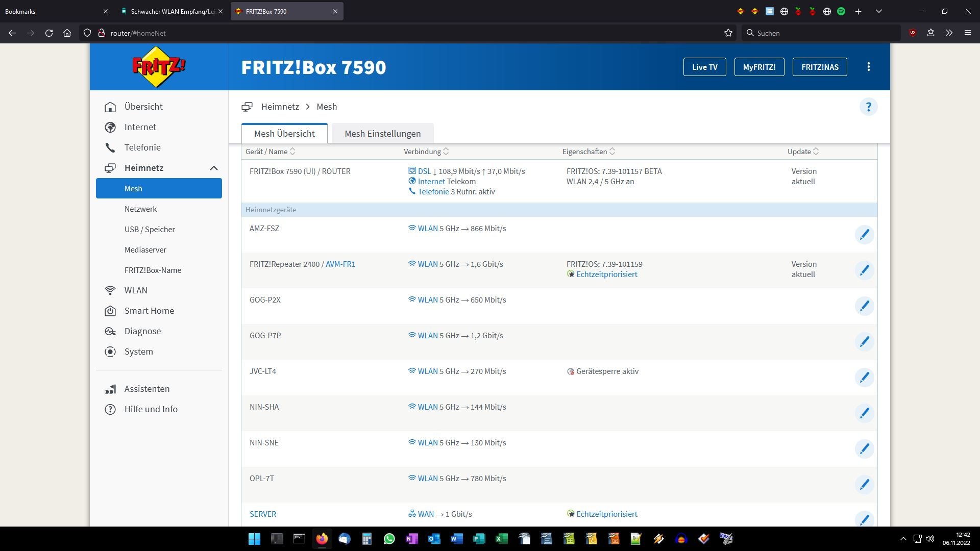The height and width of the screenshot is (551, 980).
Task: Edit the FRITZ!Repeater 2400 device entry
Action: (x=864, y=270)
